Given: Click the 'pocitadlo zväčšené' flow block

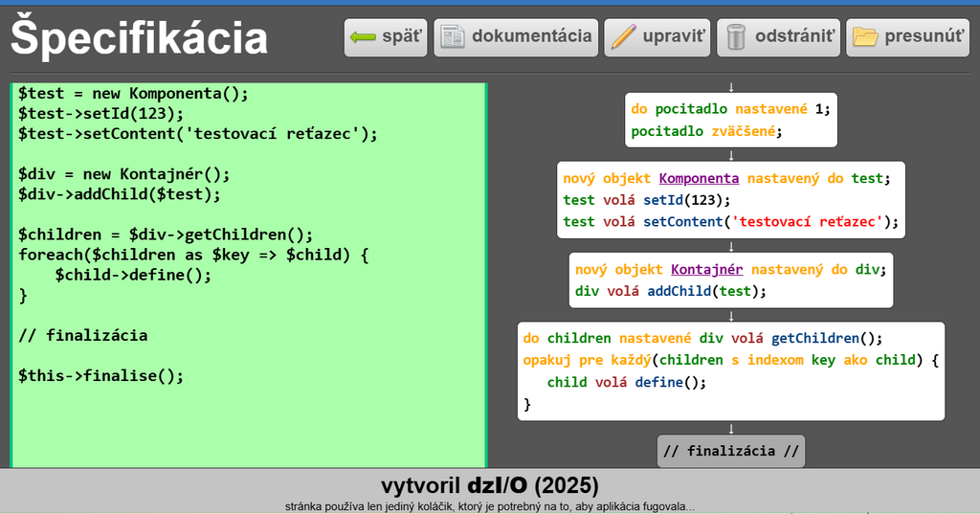Looking at the screenshot, I should pyautogui.click(x=706, y=131).
